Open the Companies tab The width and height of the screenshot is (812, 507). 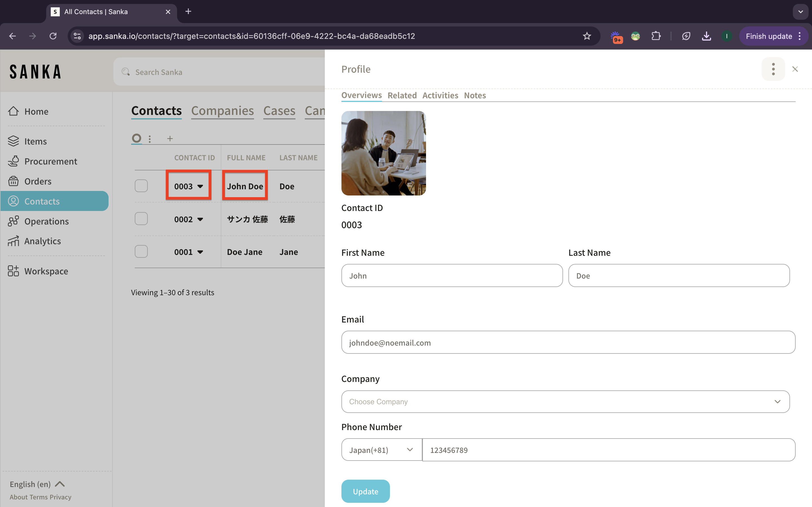(222, 111)
